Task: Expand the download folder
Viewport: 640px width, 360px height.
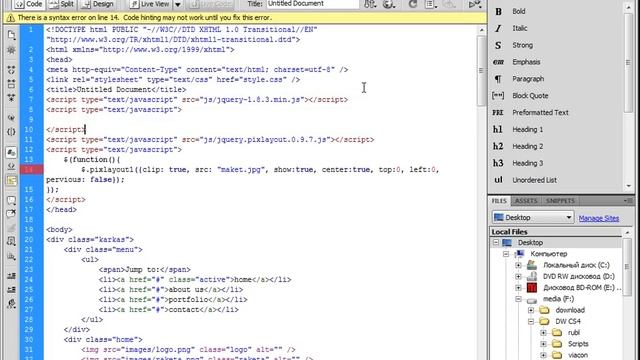Action: click(531, 310)
